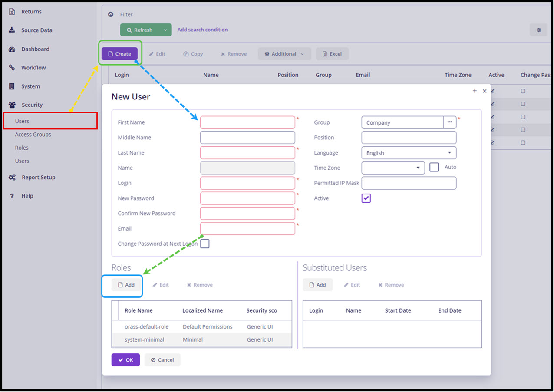Open Report Setup in sidebar
This screenshot has height=392, width=554.
pyautogui.click(x=38, y=177)
